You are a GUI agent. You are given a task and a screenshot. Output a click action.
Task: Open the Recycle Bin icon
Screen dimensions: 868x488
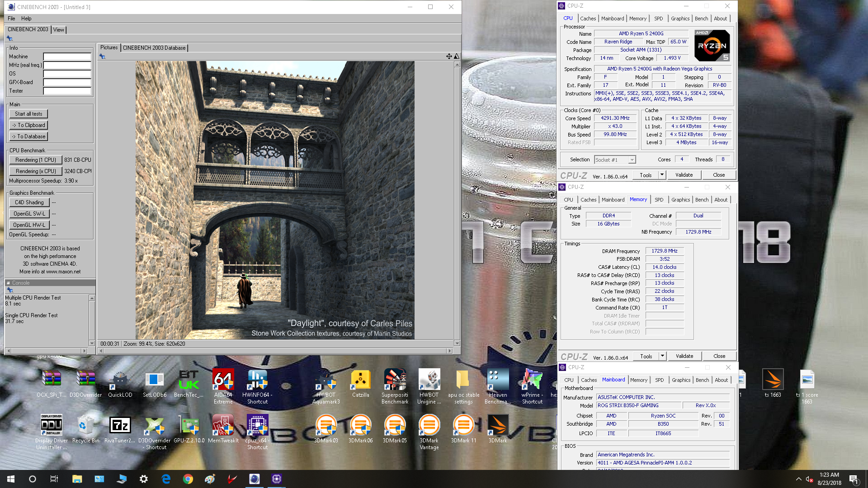tap(85, 429)
